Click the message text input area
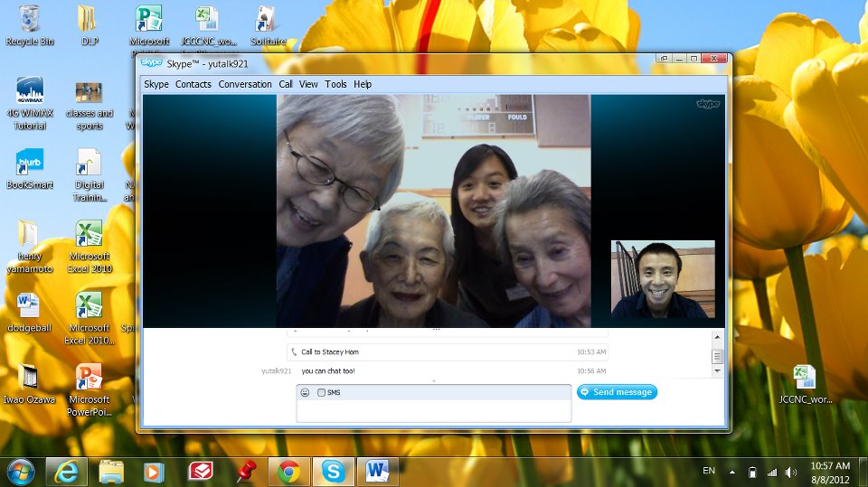The height and width of the screenshot is (487, 868). [x=434, y=410]
